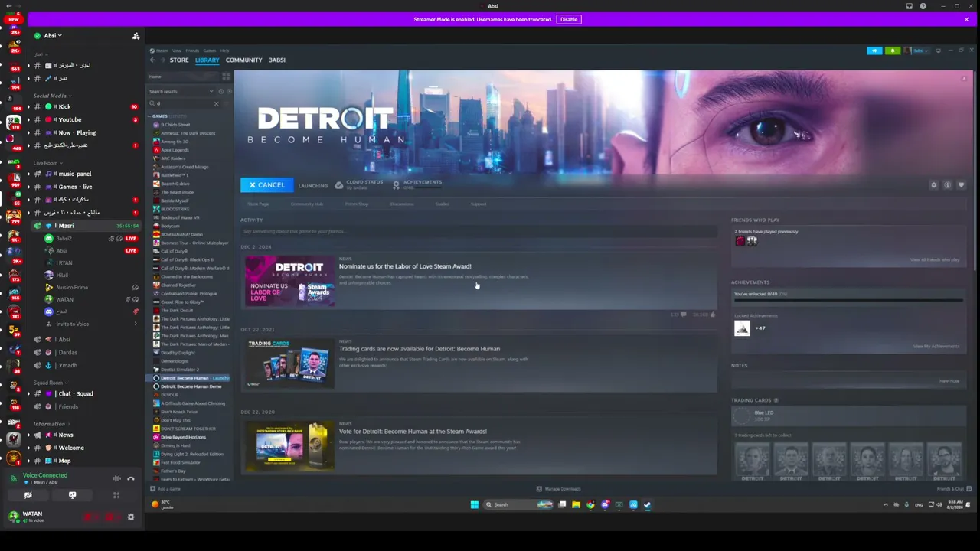Cancel launching Detroit: Become Human
The height and width of the screenshot is (551, 980).
pyautogui.click(x=266, y=185)
